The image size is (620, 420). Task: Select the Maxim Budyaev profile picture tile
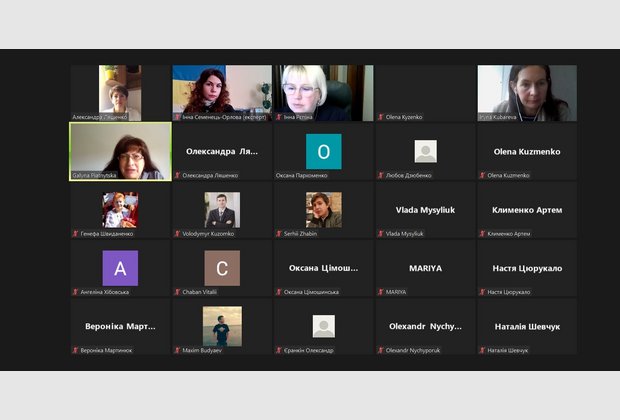click(x=222, y=326)
